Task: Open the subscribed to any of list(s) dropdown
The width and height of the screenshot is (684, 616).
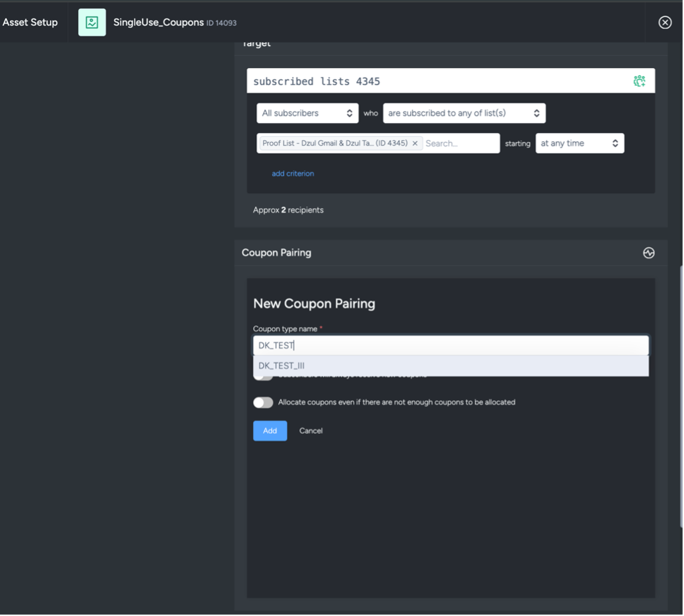Action: pyautogui.click(x=464, y=113)
